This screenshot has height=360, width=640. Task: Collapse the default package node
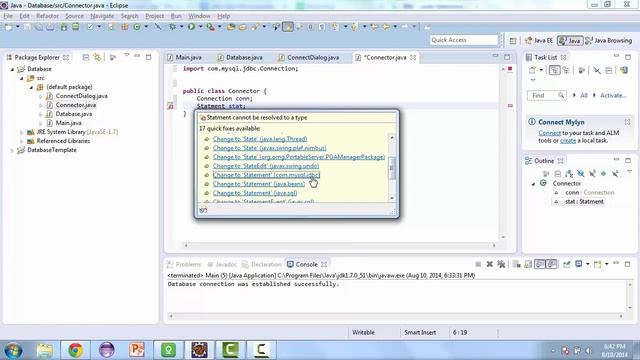[31, 87]
